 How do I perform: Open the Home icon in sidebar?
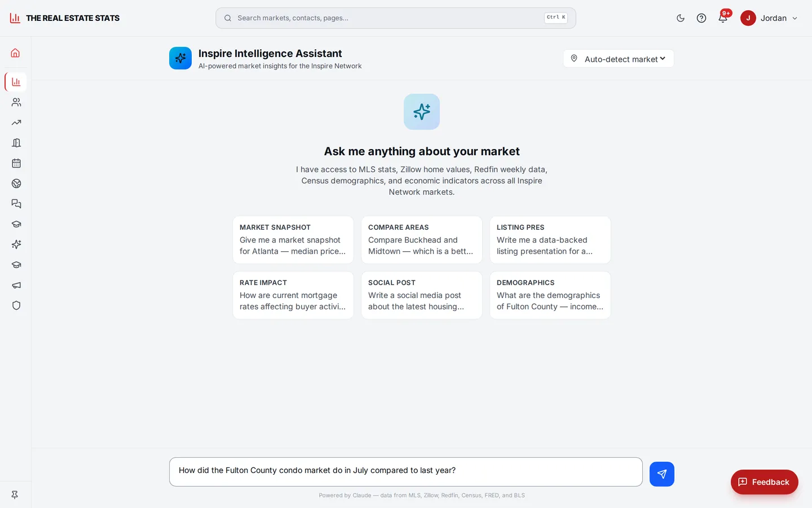tap(15, 53)
